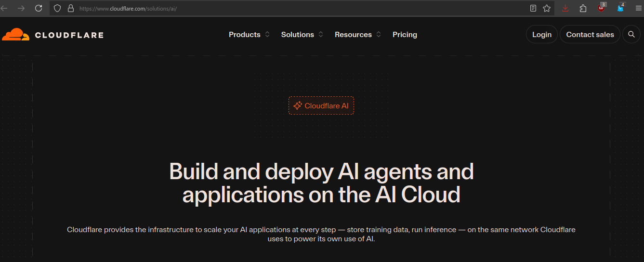This screenshot has width=644, height=262.
Task: Open the downloads arrow icon
Action: [x=565, y=8]
